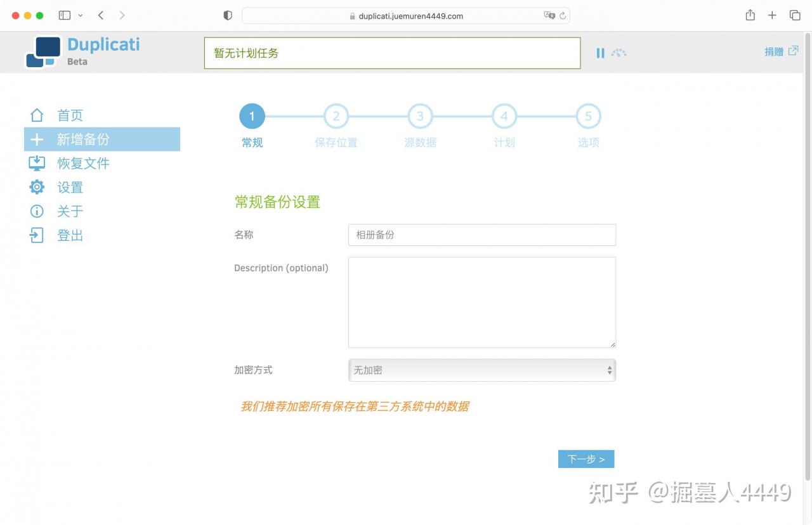Image resolution: width=812 pixels, height=525 pixels.
Task: Click the privacy shield icon
Action: pyautogui.click(x=228, y=16)
